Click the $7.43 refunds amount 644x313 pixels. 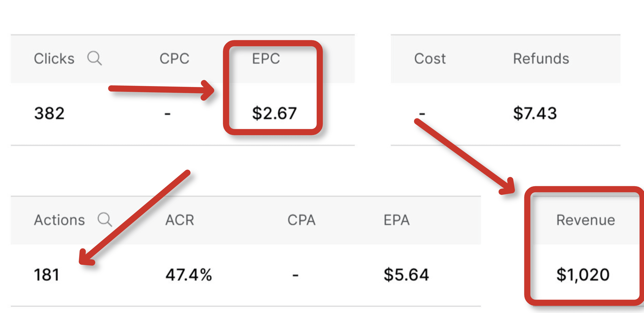[535, 113]
